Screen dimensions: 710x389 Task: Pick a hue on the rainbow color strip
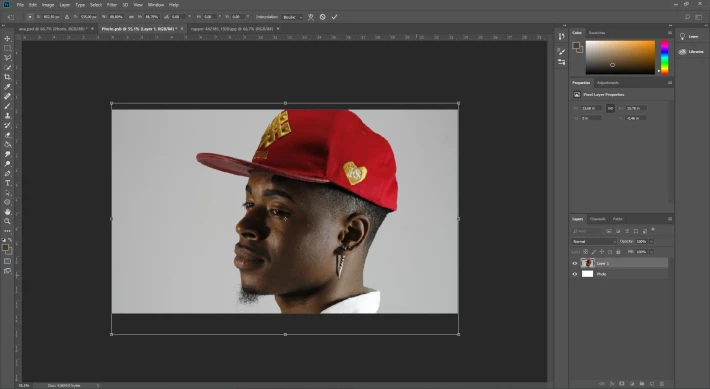pos(664,57)
